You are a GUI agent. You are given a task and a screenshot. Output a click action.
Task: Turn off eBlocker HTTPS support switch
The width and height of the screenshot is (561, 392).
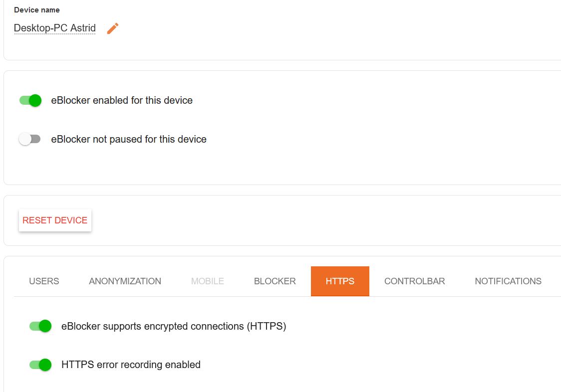[40, 326]
